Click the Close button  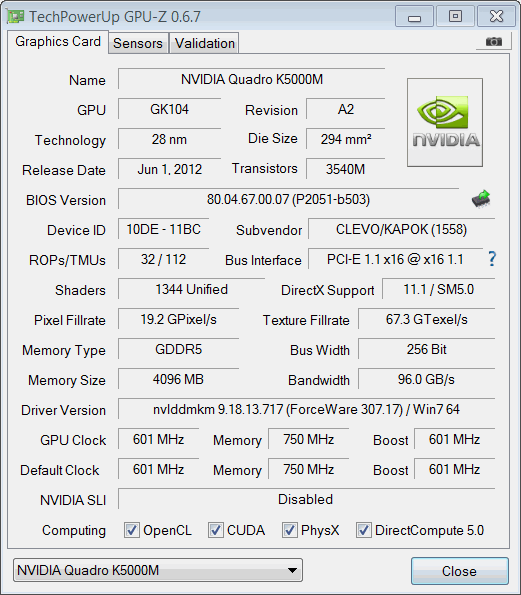pyautogui.click(x=460, y=571)
